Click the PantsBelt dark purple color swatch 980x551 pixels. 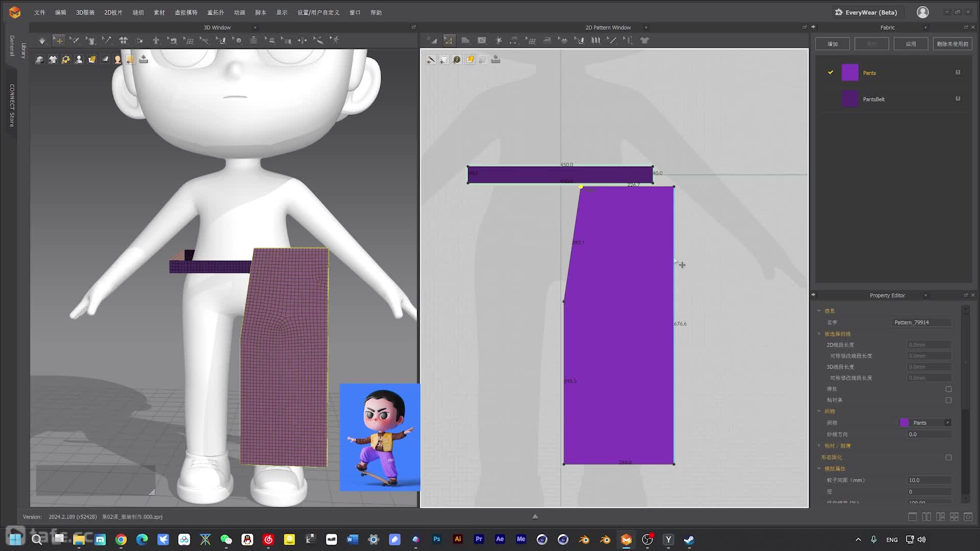coord(850,98)
